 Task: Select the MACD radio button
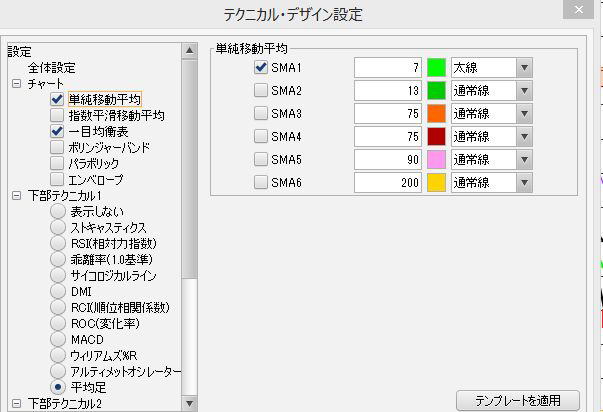tap(57, 339)
